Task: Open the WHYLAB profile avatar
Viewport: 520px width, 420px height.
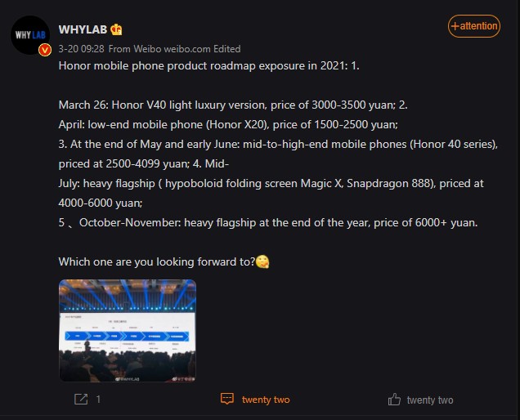Action: (x=30, y=35)
